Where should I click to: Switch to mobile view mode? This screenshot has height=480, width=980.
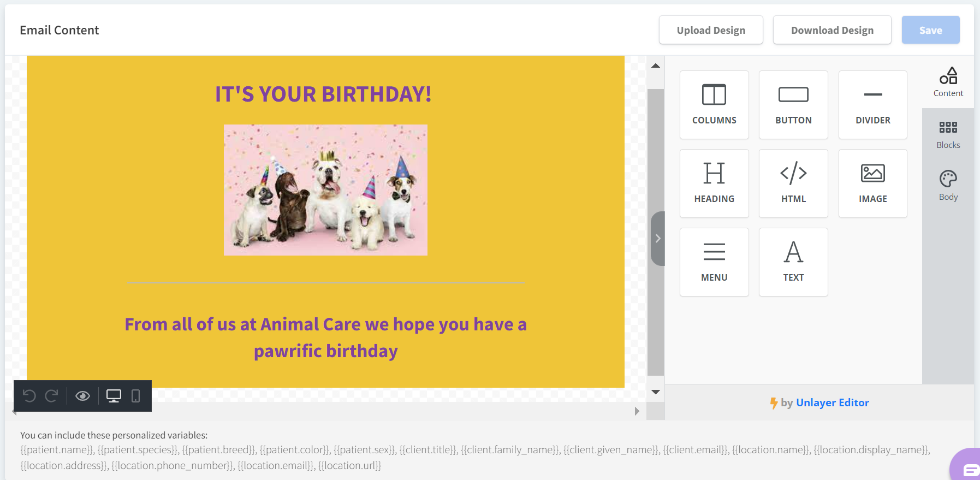[x=136, y=396]
